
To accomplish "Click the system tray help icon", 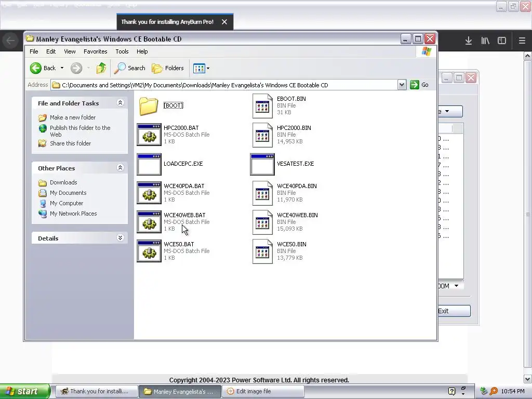I will 451,392.
